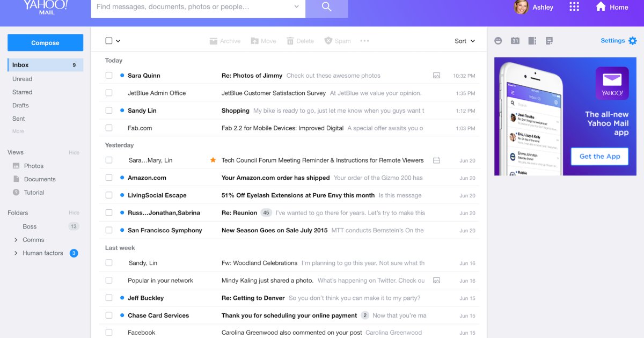Expand the Comms folder
The image size is (644, 338).
[x=16, y=240]
